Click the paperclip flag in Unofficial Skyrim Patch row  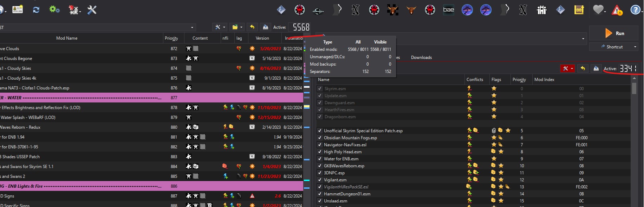(x=494, y=131)
